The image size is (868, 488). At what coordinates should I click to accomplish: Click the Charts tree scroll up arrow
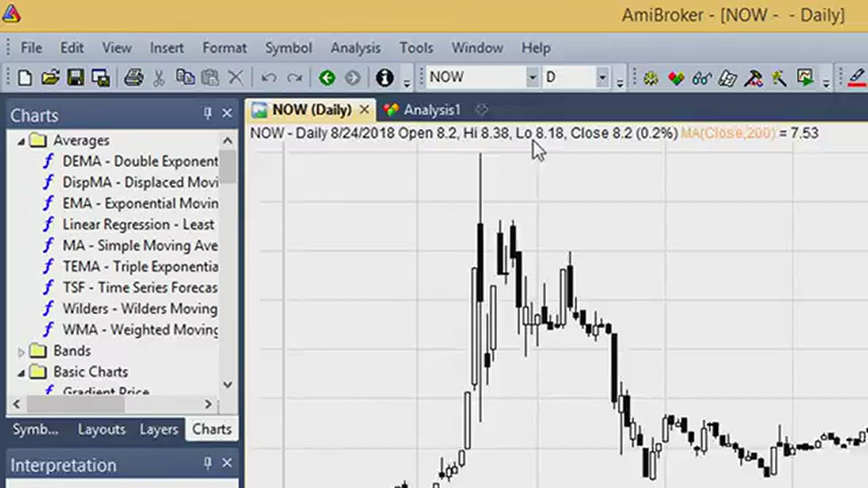(228, 141)
